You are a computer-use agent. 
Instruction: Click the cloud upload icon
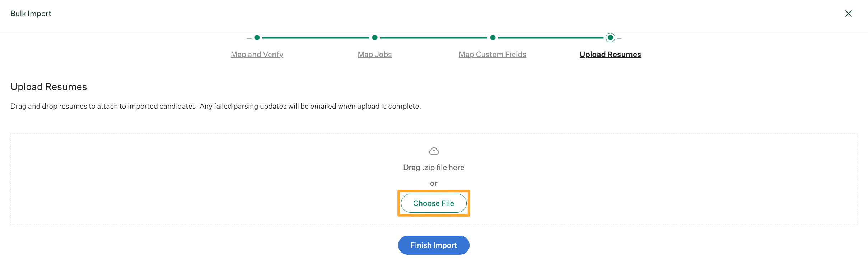point(434,151)
